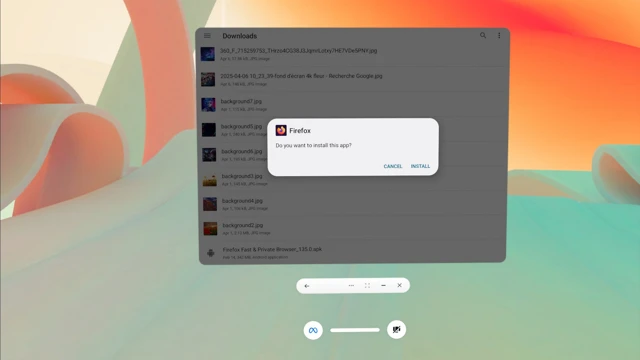Confirm with the INSTALL button
Screen dimensions: 640x360
coord(420,166)
